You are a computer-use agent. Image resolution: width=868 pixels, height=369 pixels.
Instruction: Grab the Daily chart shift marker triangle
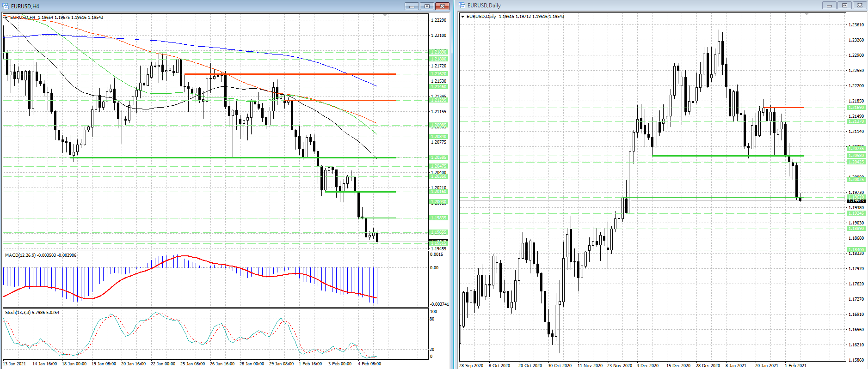click(x=807, y=14)
